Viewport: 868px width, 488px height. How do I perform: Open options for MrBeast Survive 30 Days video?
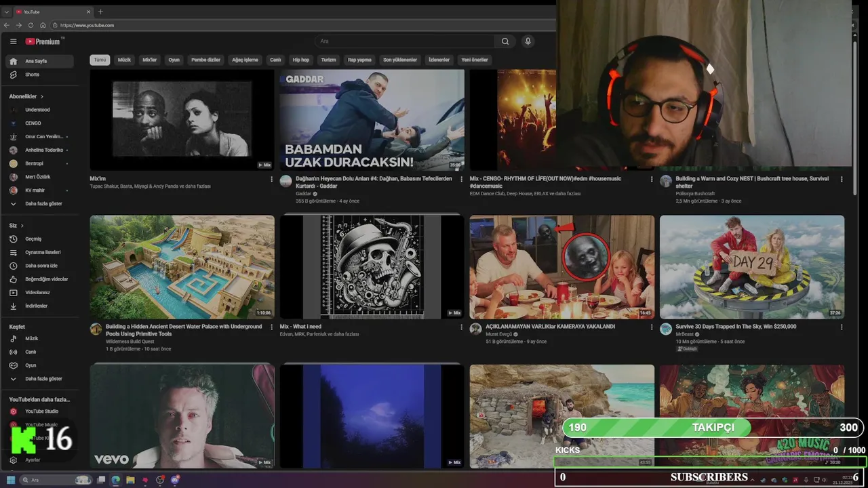[x=842, y=327]
